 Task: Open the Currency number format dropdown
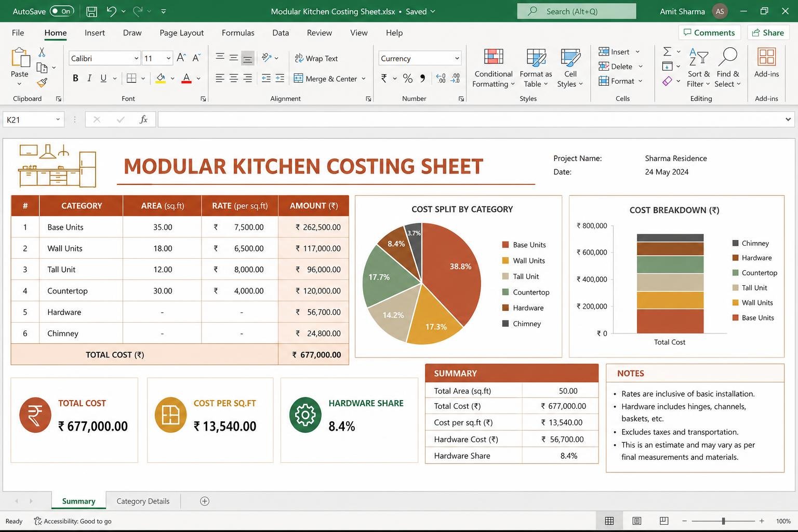pos(457,58)
